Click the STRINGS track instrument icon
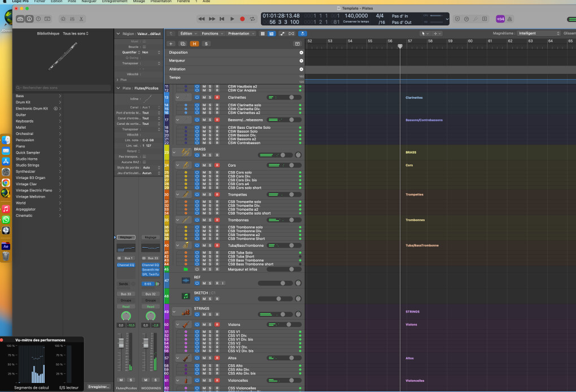 tap(186, 312)
